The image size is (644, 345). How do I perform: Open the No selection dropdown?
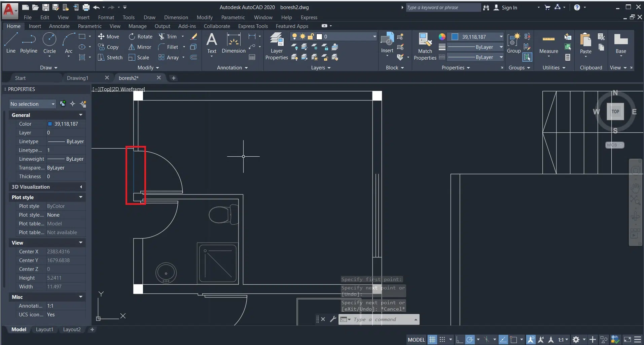coord(32,104)
